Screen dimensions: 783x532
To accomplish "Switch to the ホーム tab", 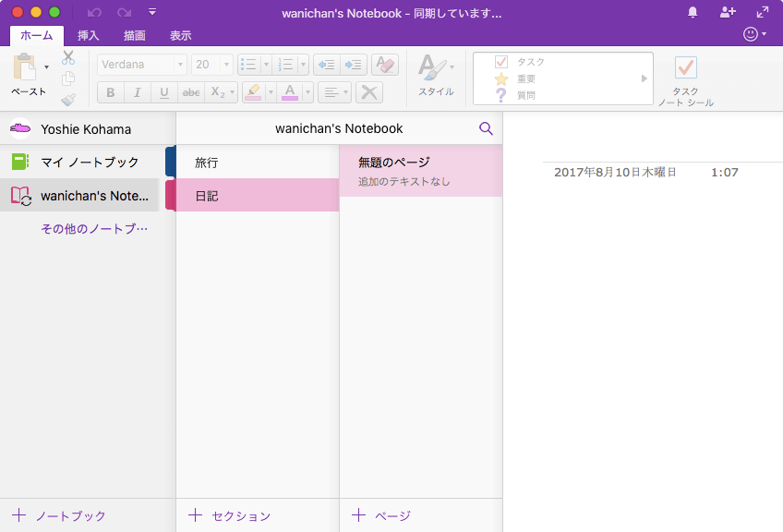I will point(36,35).
